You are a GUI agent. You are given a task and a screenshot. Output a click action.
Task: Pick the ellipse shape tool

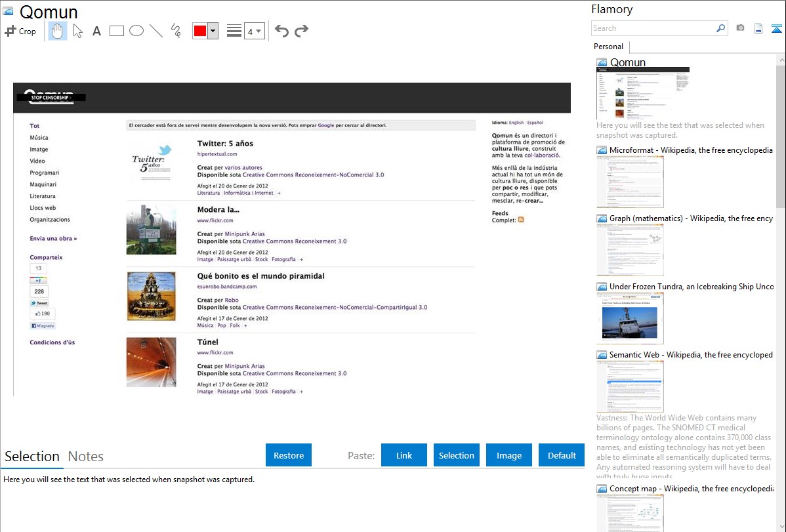click(136, 31)
